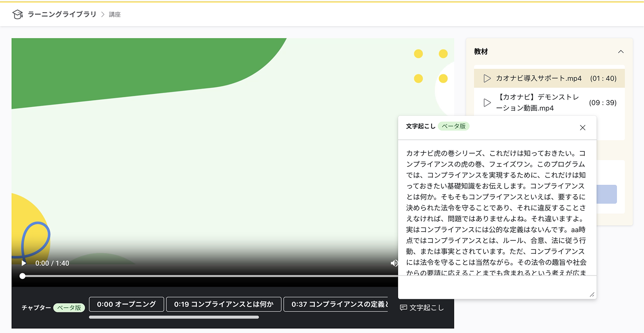Click the transcript panel resize handle

point(592,293)
